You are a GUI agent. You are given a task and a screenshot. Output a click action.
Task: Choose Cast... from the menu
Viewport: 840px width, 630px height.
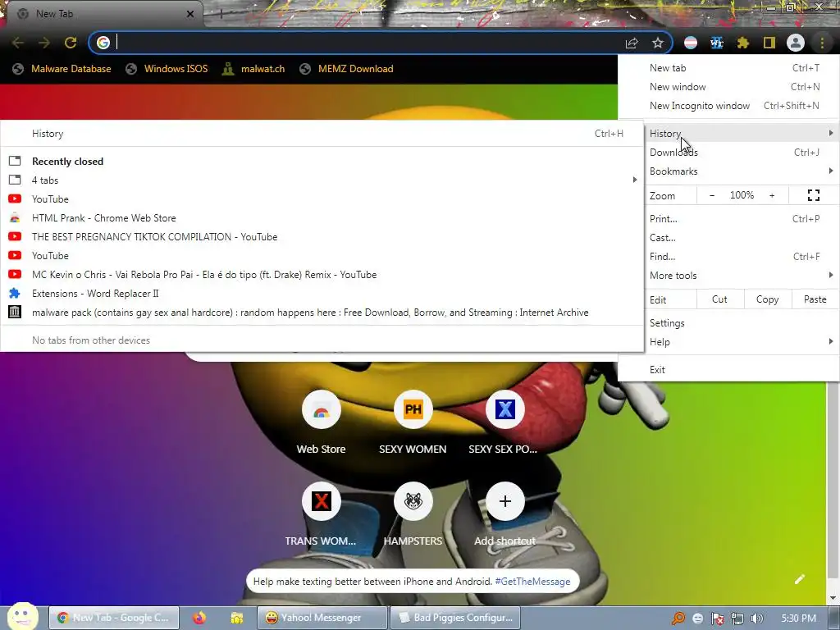point(729,237)
